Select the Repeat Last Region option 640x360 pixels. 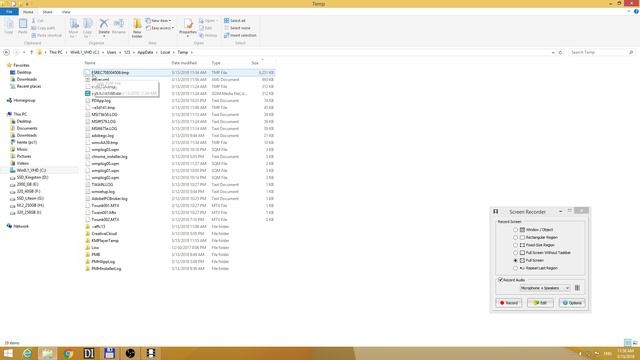(x=516, y=268)
